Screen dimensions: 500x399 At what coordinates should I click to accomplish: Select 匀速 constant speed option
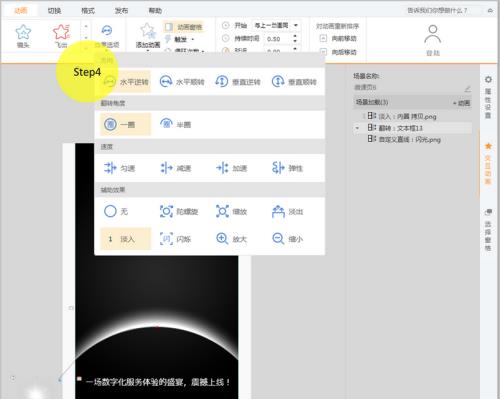(119, 168)
